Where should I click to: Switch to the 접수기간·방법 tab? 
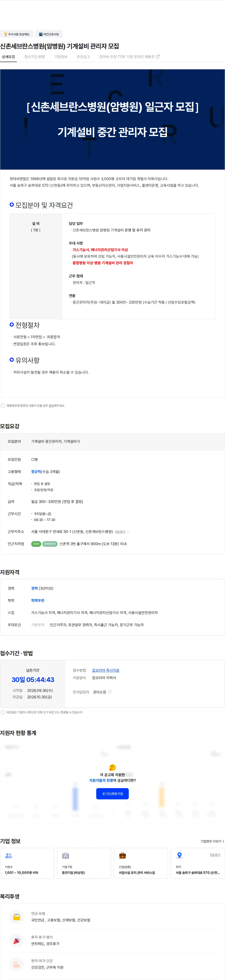click(35, 57)
